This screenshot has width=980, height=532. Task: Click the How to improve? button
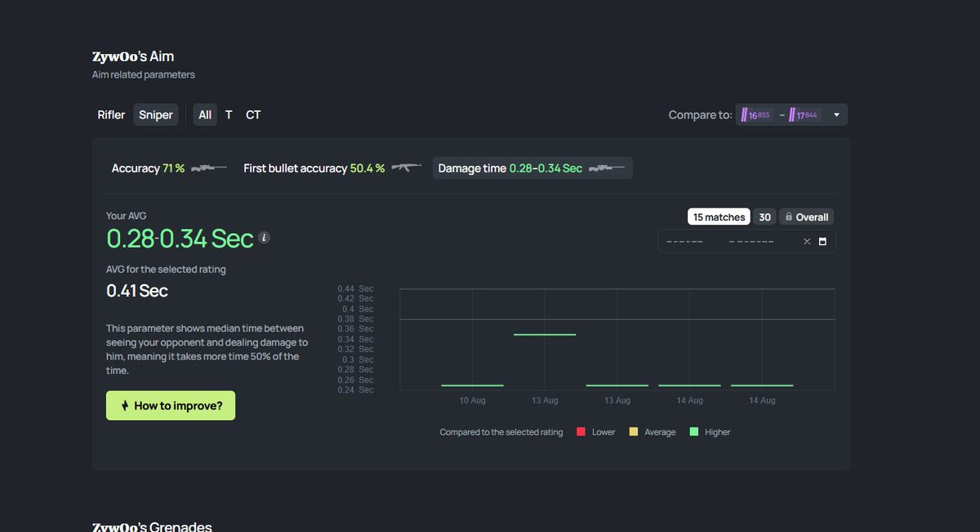tap(171, 405)
